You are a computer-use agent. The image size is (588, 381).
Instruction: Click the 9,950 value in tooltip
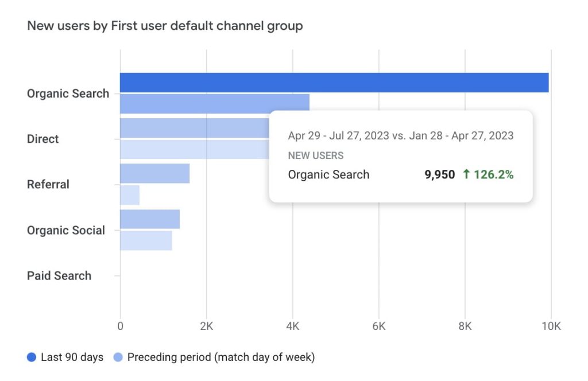coord(439,174)
